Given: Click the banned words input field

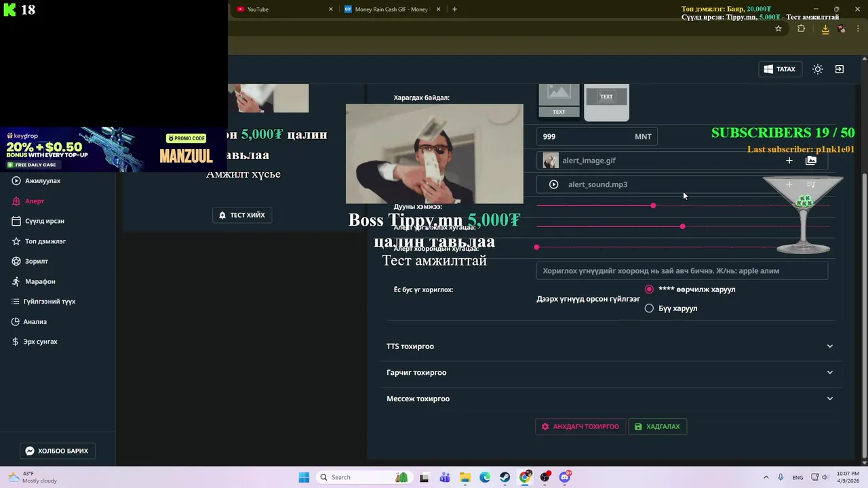Looking at the screenshot, I should pyautogui.click(x=682, y=270).
